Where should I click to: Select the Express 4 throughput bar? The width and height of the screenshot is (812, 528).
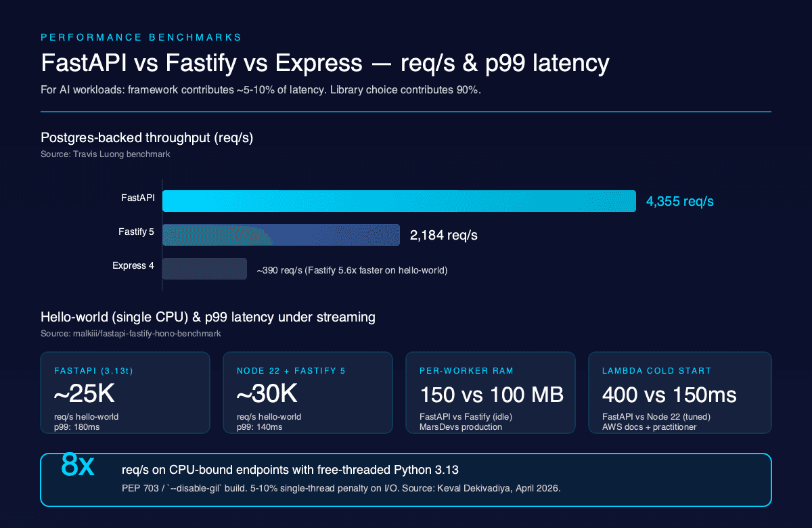pyautogui.click(x=204, y=269)
